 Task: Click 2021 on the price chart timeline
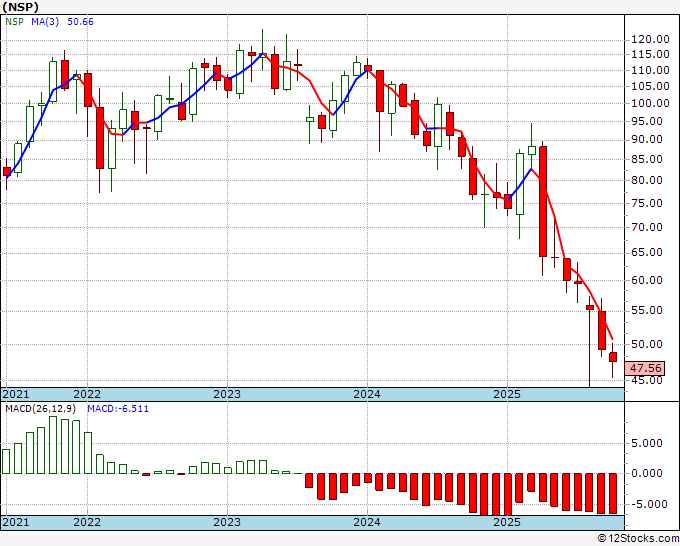(16, 394)
